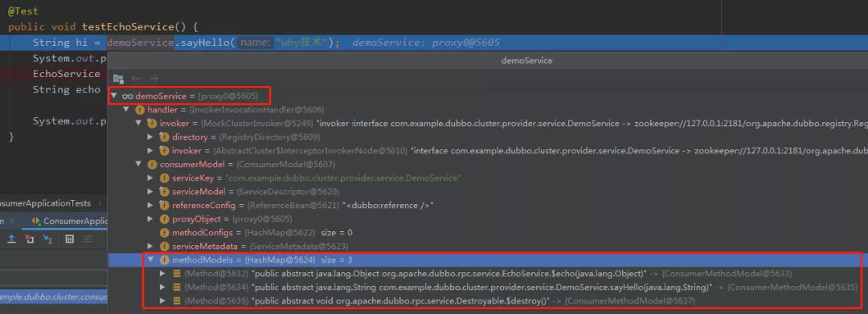Click the field icon of serviceMetadata row
This screenshot has height=314, width=868.
tap(165, 246)
